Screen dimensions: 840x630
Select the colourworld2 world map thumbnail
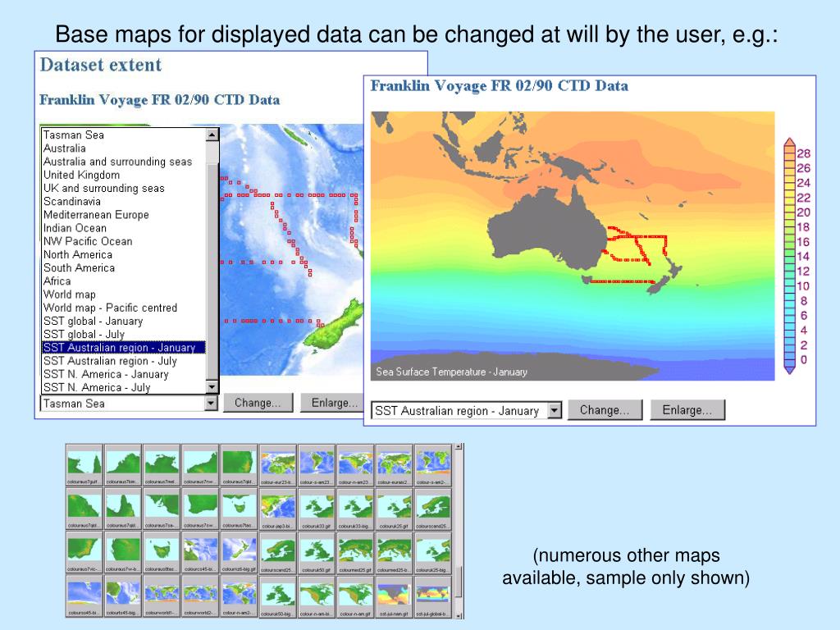200,596
